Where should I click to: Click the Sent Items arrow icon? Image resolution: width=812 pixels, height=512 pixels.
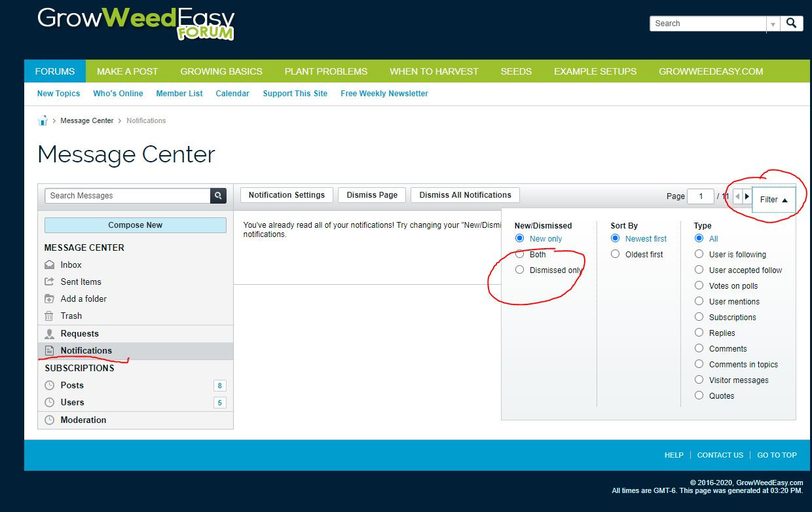click(49, 282)
